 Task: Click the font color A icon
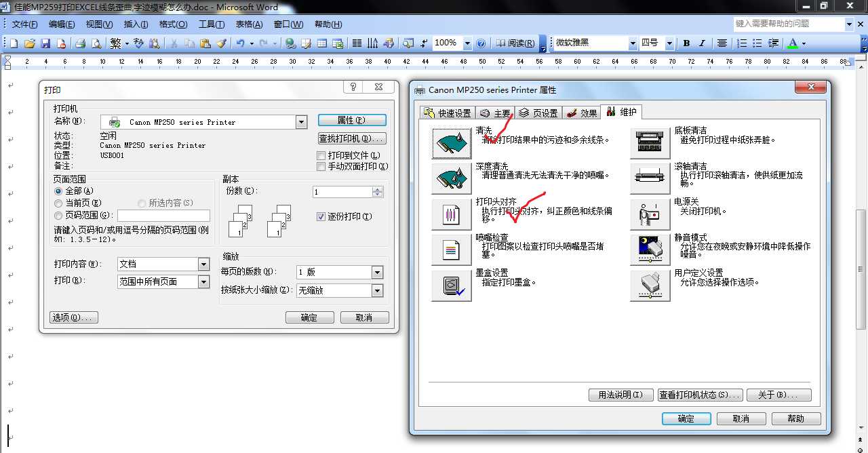pos(793,43)
